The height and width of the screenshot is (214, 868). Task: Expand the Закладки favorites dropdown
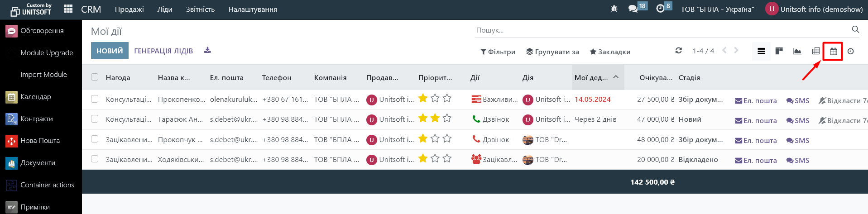coord(610,52)
